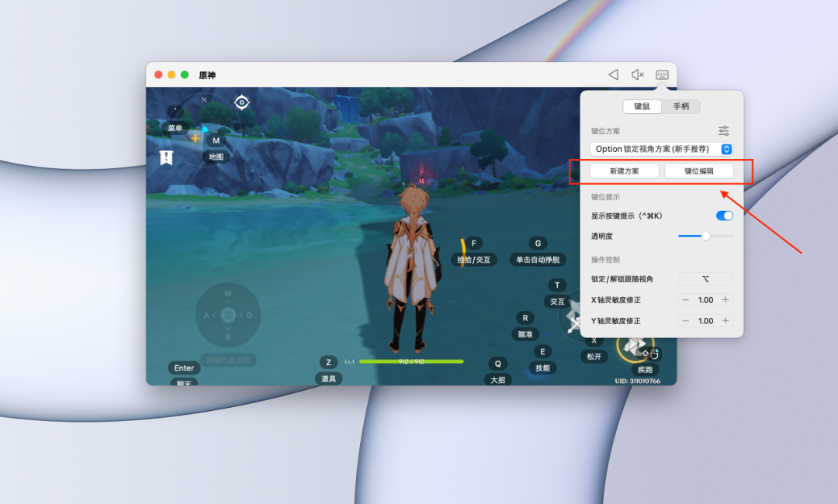838x504 pixels.
Task: Click the A direction on movement pad
Action: coord(206,315)
